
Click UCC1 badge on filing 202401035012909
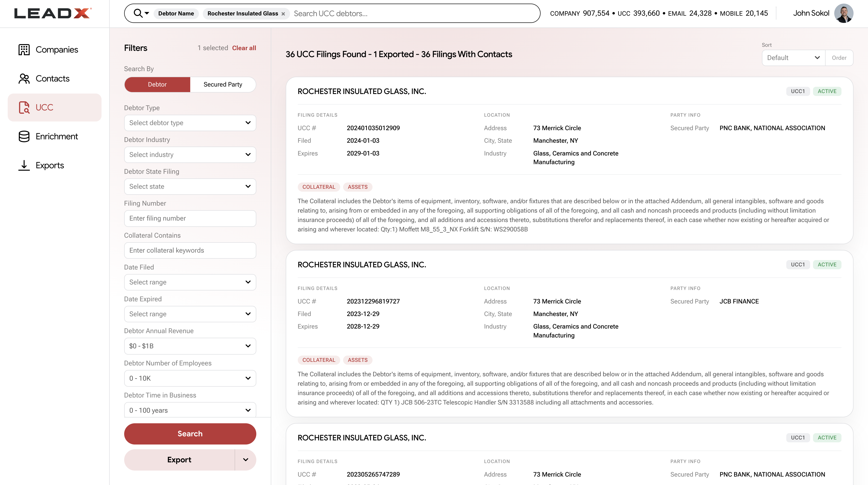coord(798,91)
